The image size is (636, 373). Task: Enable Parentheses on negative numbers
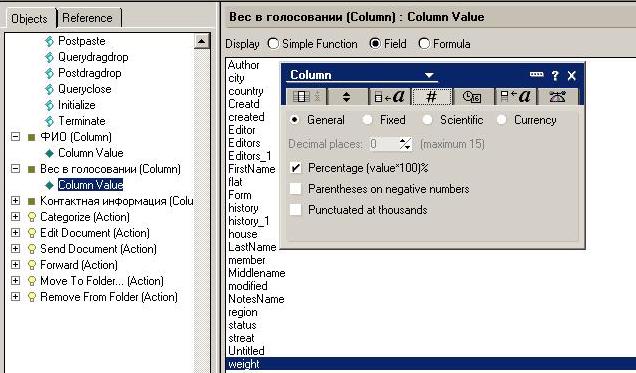coord(296,189)
